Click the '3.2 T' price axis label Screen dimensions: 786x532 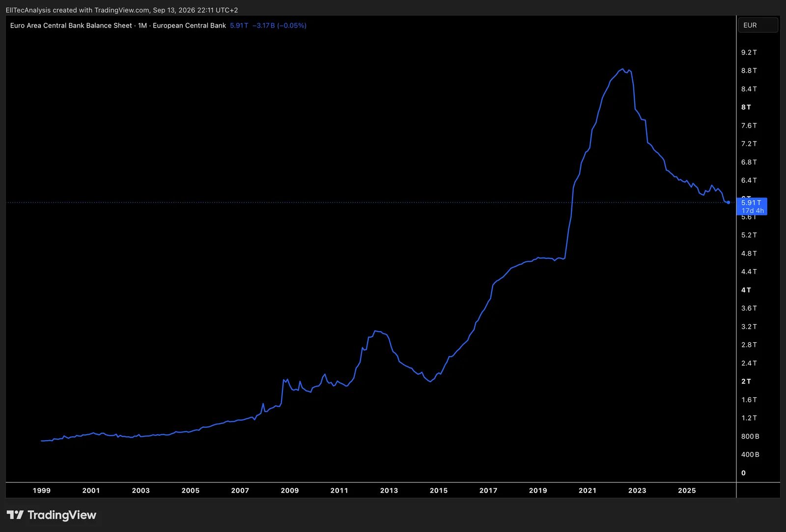tap(749, 327)
